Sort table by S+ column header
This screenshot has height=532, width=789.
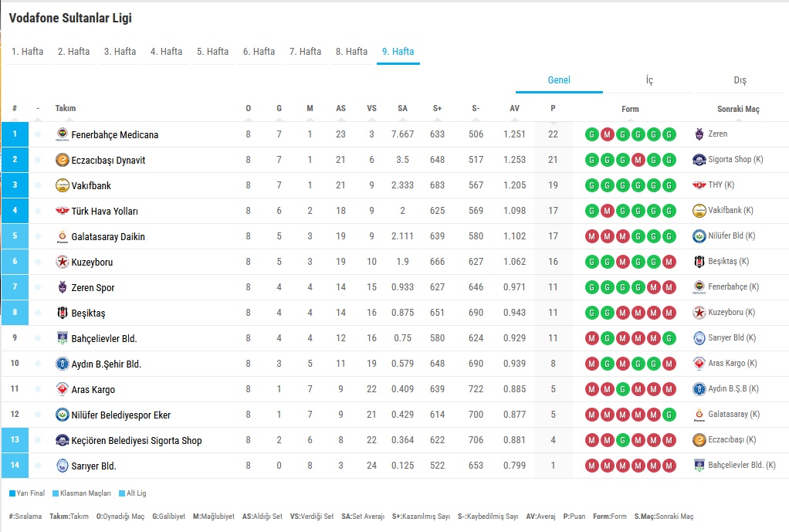[437, 108]
